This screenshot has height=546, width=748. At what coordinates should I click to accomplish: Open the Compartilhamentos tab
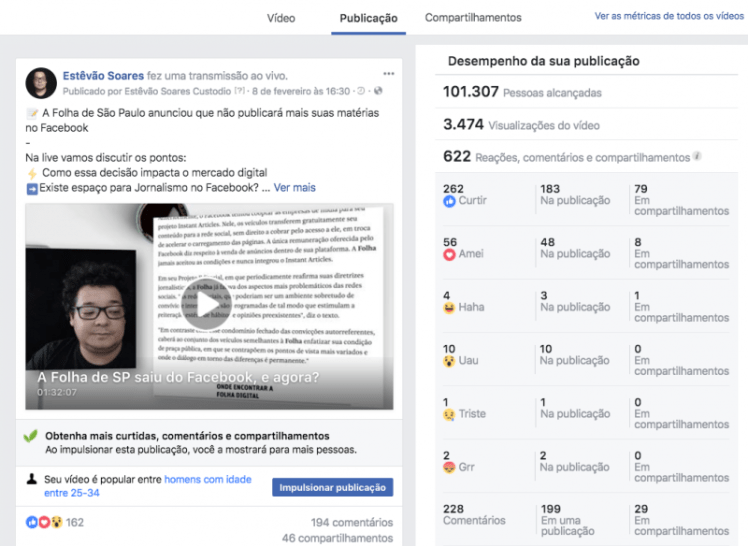point(473,18)
